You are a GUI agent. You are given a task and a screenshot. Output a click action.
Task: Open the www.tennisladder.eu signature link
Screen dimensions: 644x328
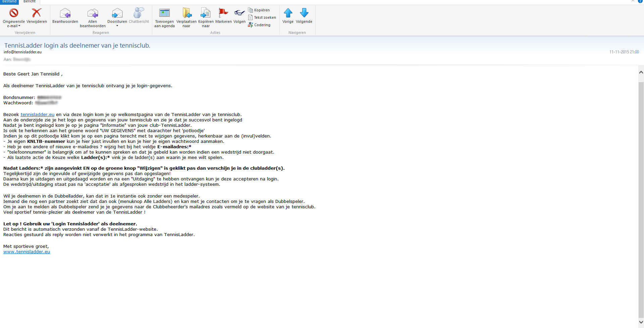26,252
